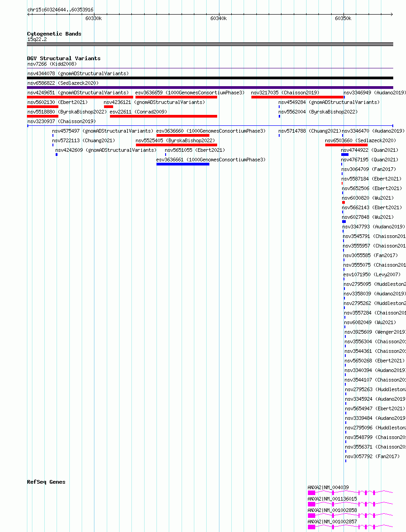
Task: Open ANXA2|NM_001136015 transcript
Action: point(333,499)
